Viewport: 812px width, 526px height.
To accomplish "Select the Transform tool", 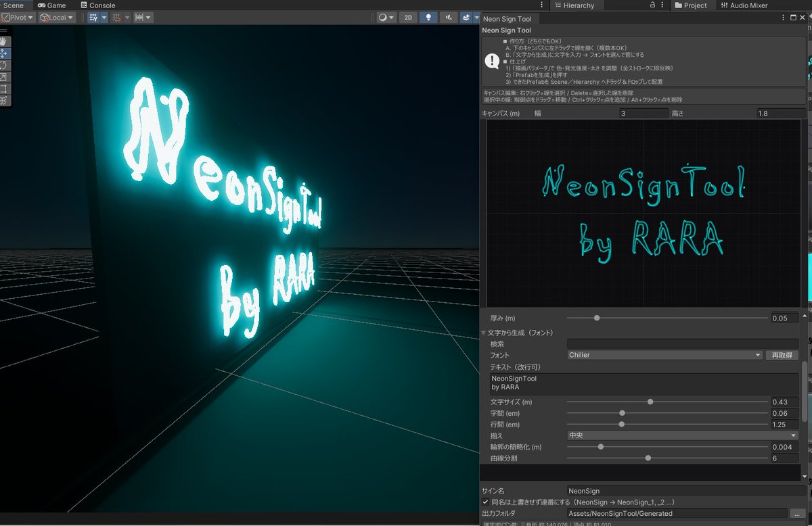I will pos(5,100).
